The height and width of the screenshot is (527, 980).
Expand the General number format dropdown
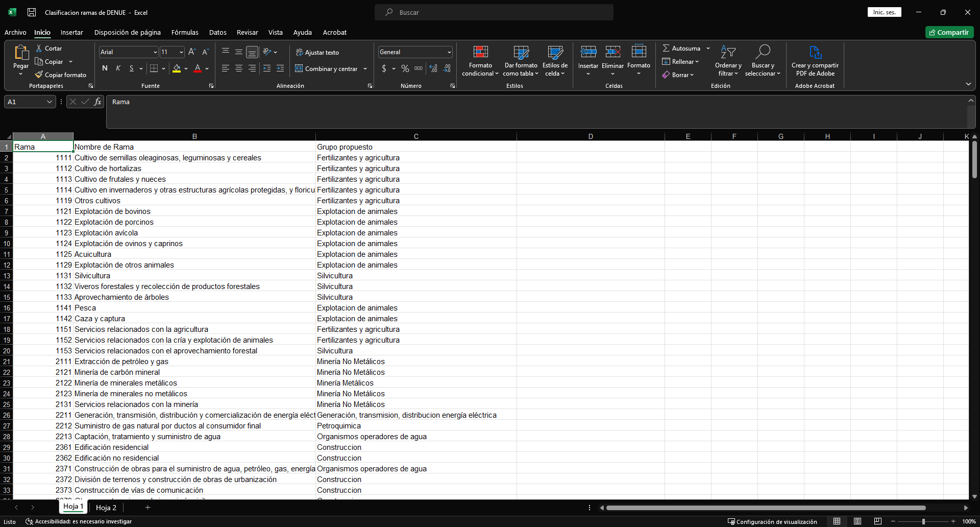[x=449, y=52]
